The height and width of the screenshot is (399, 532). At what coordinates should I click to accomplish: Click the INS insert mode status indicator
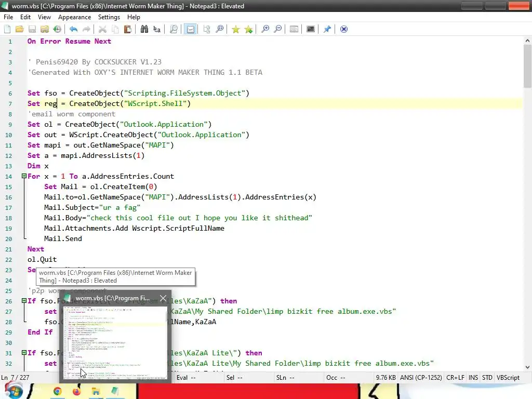point(473,378)
